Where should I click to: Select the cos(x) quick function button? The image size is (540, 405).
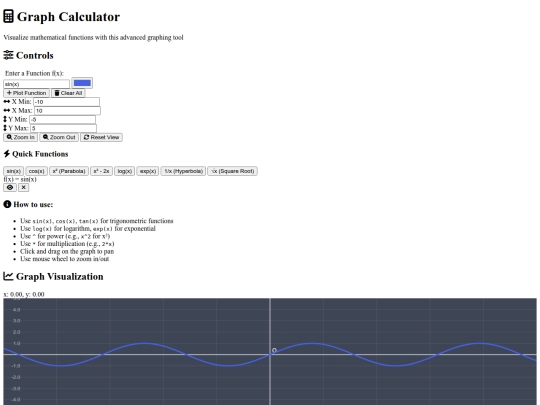[37, 171]
